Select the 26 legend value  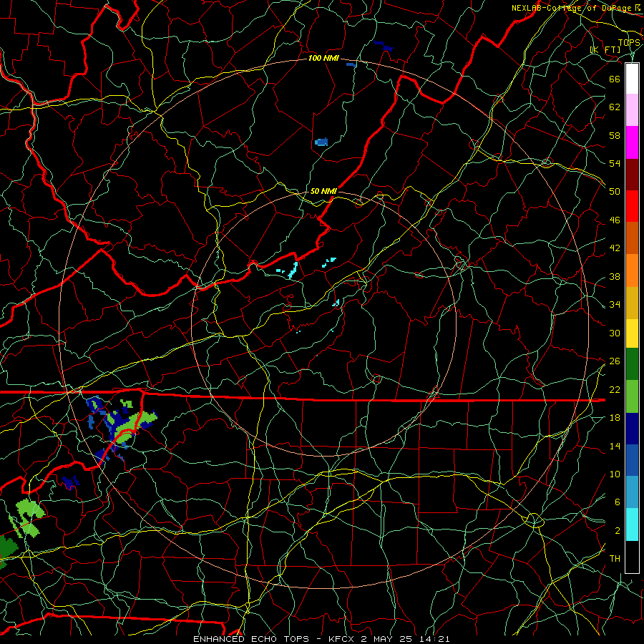coord(615,361)
